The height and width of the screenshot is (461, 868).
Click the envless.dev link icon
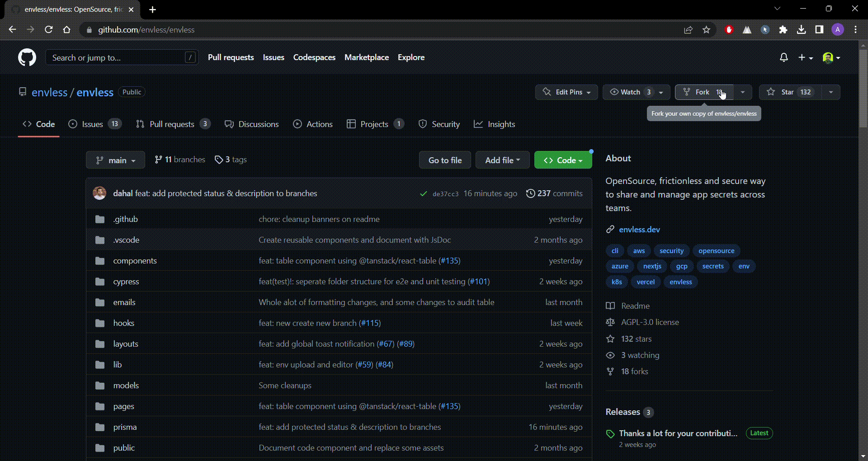click(610, 230)
